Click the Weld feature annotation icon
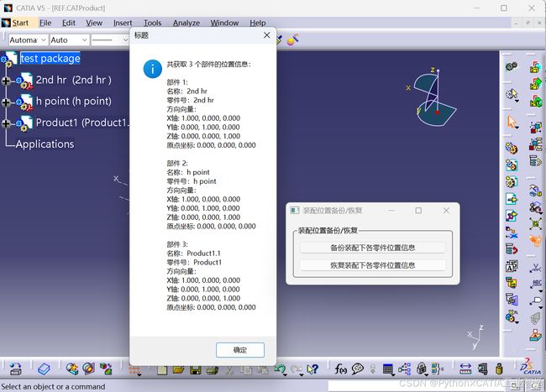Image resolution: width=546 pixels, height=392 pixels. point(536,268)
